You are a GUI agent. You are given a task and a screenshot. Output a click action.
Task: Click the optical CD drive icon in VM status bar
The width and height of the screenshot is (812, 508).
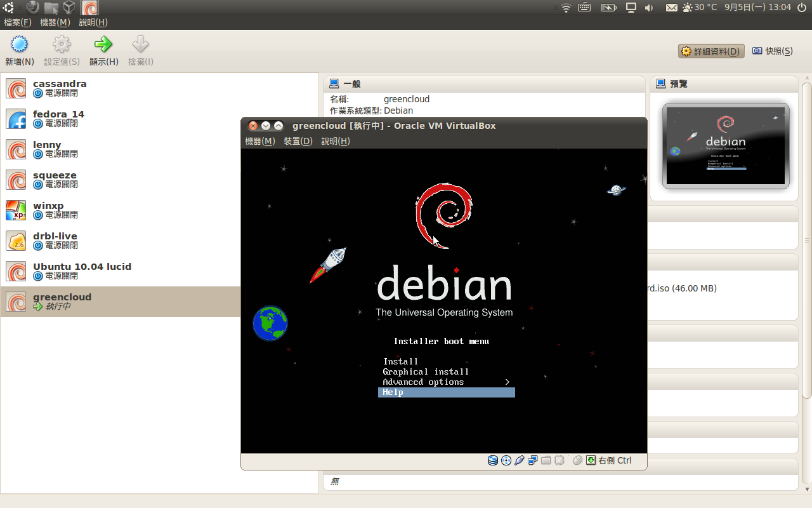[506, 460]
